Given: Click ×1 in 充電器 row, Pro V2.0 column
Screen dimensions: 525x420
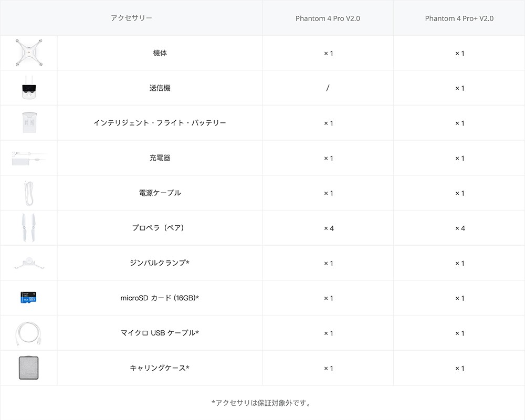Looking at the screenshot, I should pyautogui.click(x=328, y=158).
